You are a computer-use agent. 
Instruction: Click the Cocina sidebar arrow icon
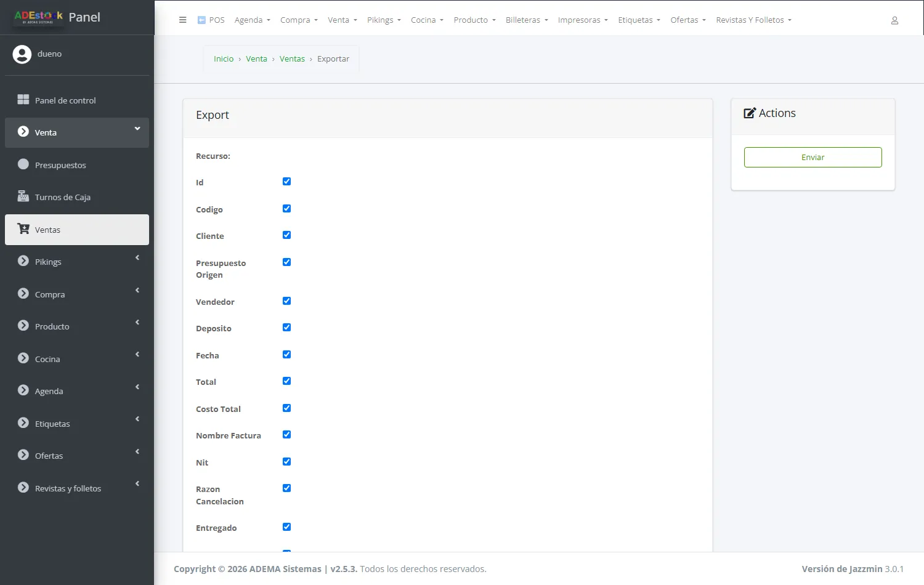tap(23, 358)
